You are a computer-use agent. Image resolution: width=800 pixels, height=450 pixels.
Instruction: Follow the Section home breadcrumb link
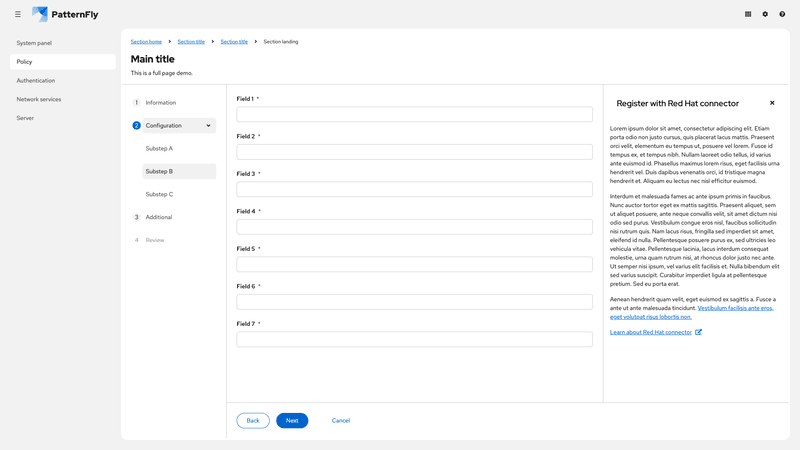click(146, 42)
